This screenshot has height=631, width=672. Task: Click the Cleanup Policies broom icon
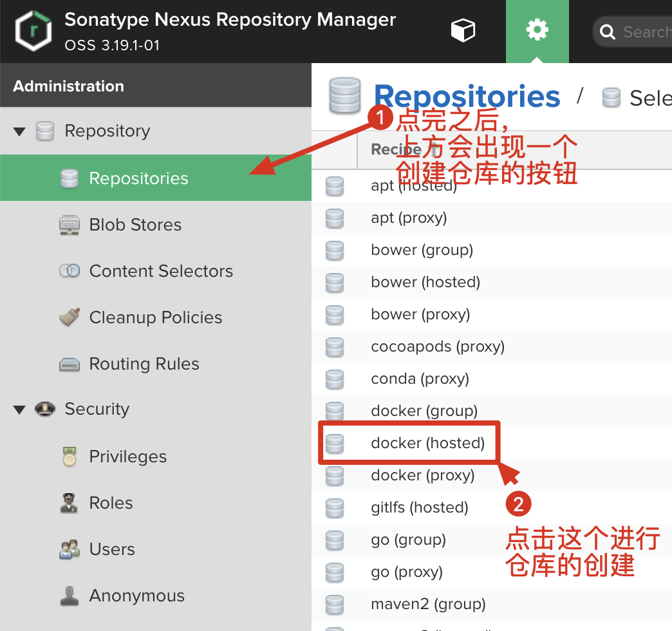[x=70, y=317]
